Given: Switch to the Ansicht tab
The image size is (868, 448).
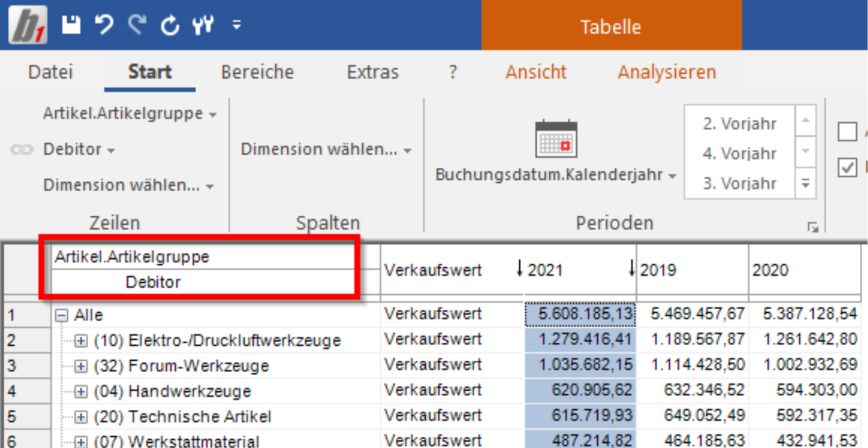Looking at the screenshot, I should [536, 72].
